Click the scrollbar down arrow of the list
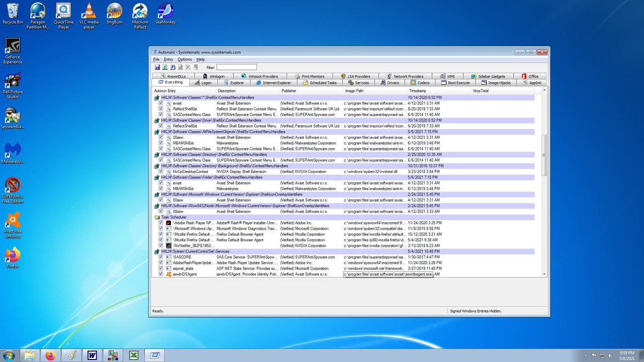The image size is (644, 362). point(544,274)
